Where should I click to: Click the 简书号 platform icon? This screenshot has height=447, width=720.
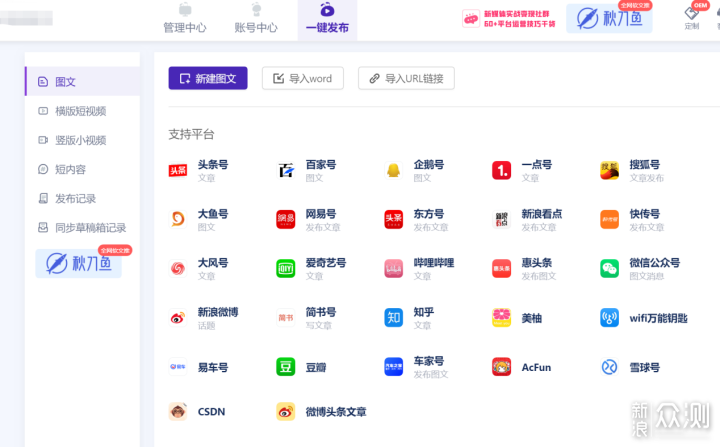[286, 317]
